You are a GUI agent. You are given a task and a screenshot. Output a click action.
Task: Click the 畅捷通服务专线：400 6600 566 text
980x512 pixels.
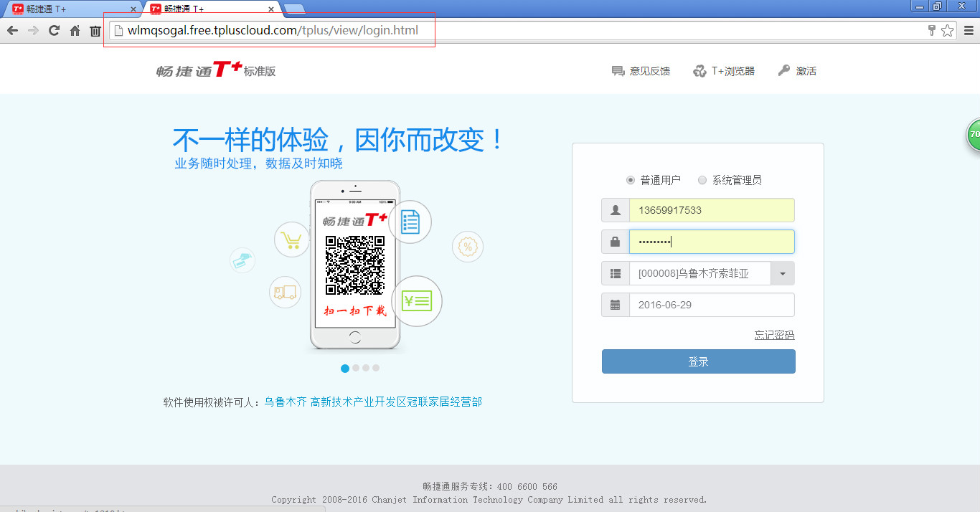[489, 486]
